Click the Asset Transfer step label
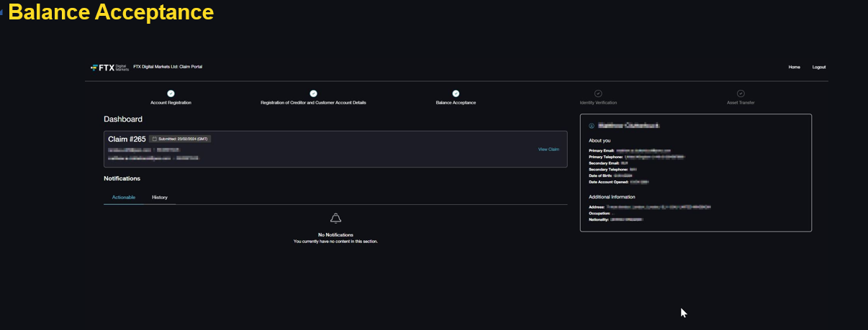This screenshot has height=330, width=868. [x=741, y=103]
